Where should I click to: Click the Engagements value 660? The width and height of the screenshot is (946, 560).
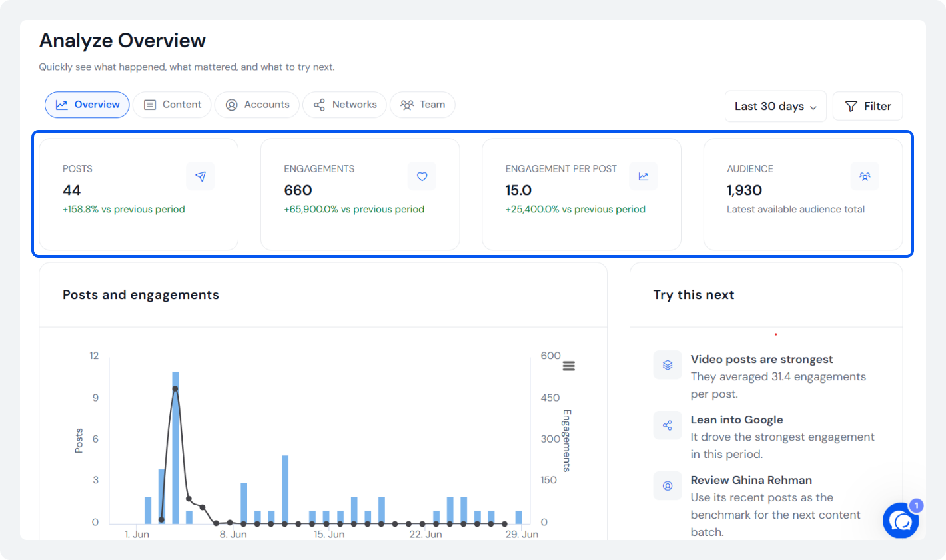[x=298, y=190]
